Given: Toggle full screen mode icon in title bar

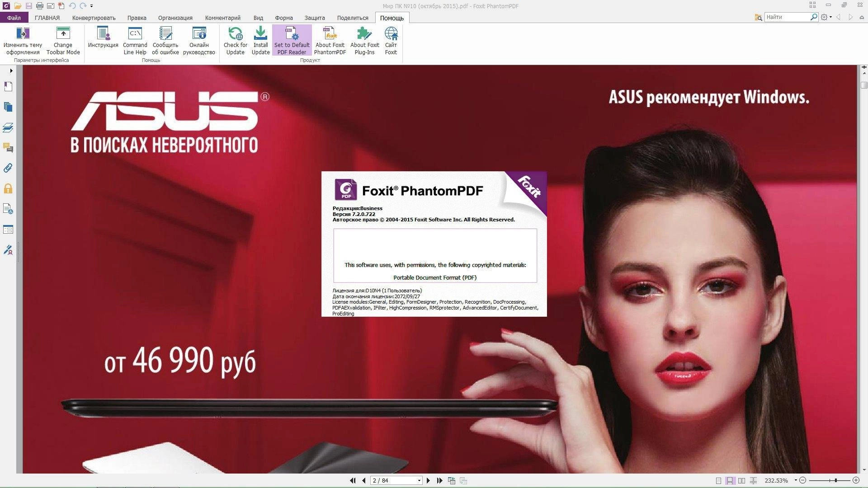Looking at the screenshot, I should point(812,5).
